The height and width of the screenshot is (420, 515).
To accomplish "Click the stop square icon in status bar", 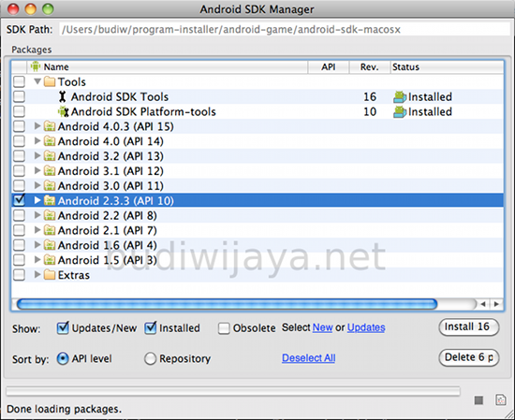I will click(478, 400).
